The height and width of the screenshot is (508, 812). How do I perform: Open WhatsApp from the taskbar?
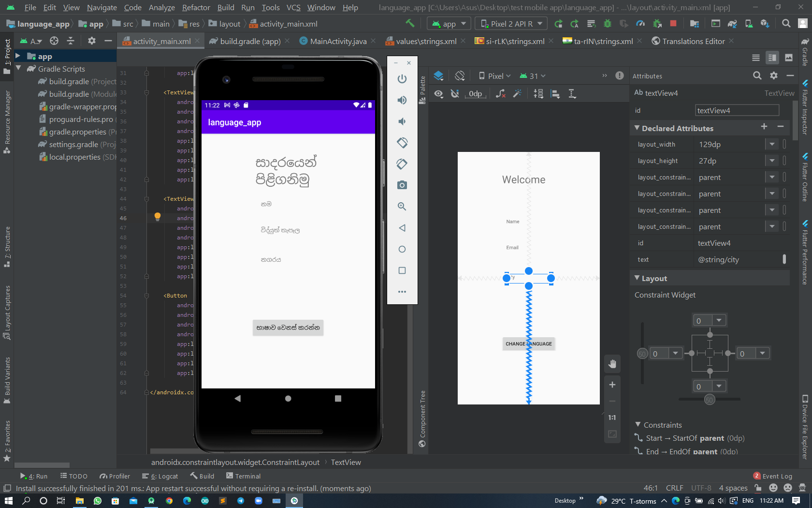click(x=97, y=501)
